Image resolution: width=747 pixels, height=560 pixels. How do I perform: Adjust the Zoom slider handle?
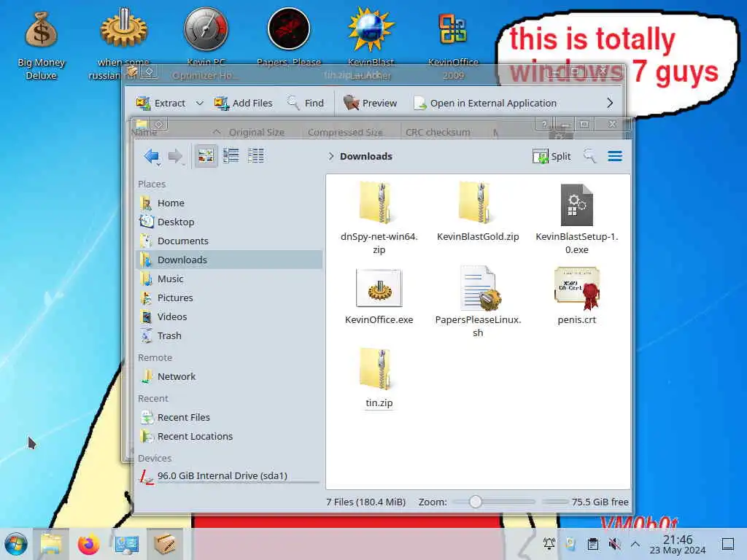tap(475, 502)
